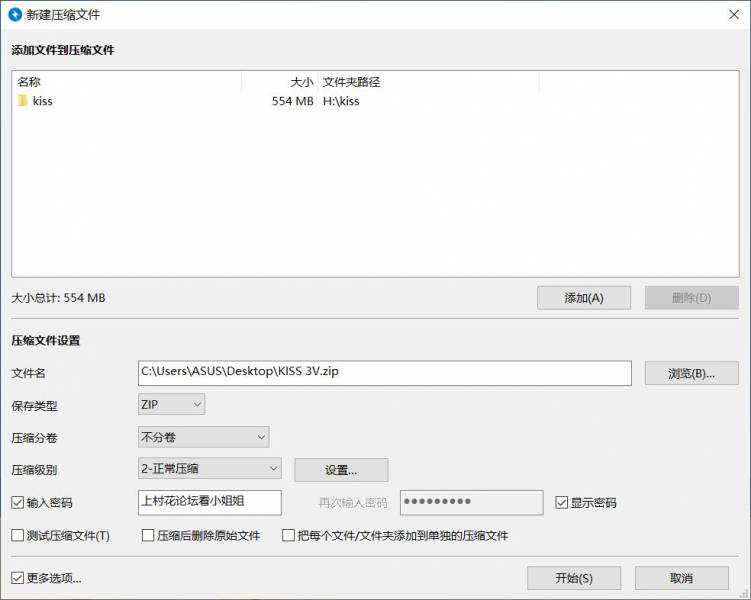Enable 压缩后删除原始文件 checkbox

pyautogui.click(x=148, y=535)
